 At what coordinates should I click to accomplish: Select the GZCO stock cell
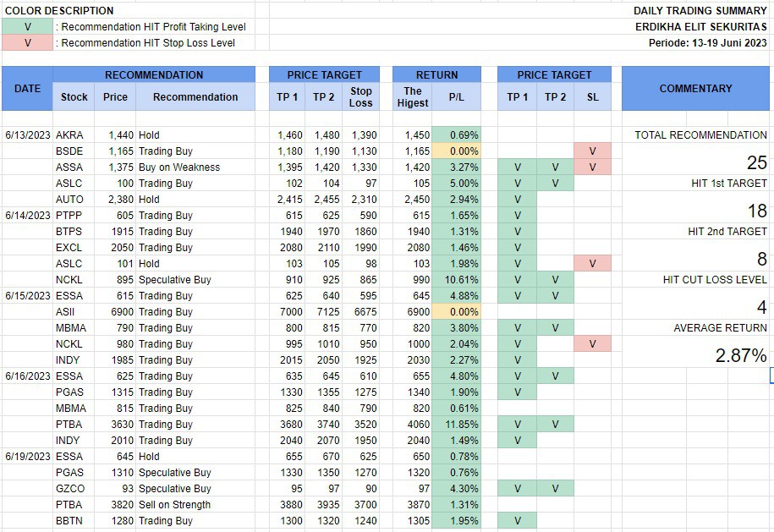[70, 489]
